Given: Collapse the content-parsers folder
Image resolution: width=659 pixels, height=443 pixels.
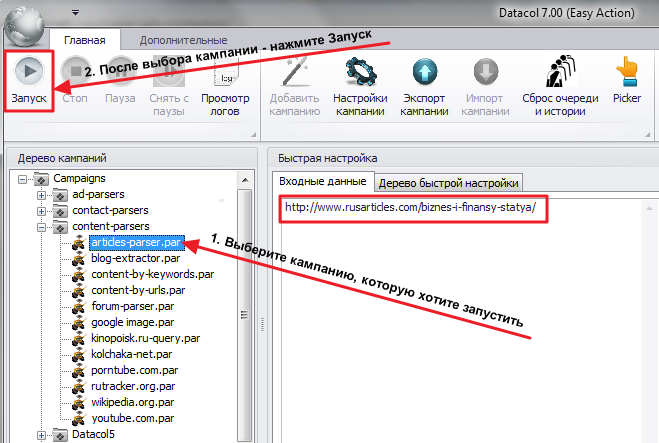Looking at the screenshot, I should 41,227.
